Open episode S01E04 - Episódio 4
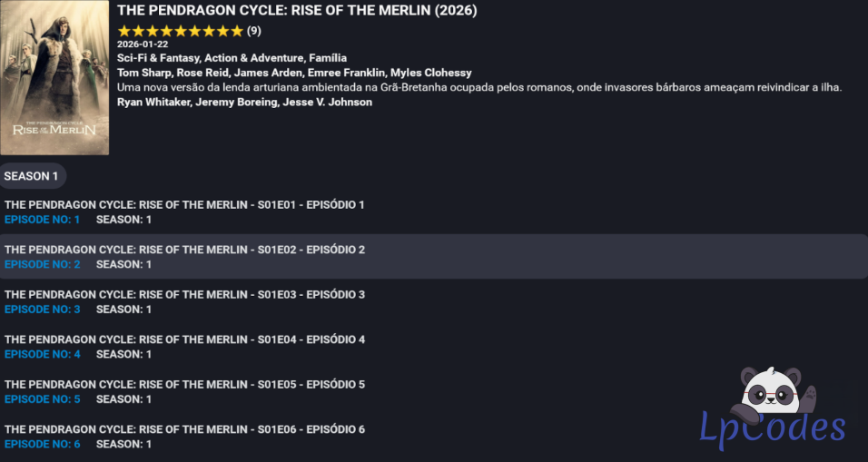 [x=184, y=339]
